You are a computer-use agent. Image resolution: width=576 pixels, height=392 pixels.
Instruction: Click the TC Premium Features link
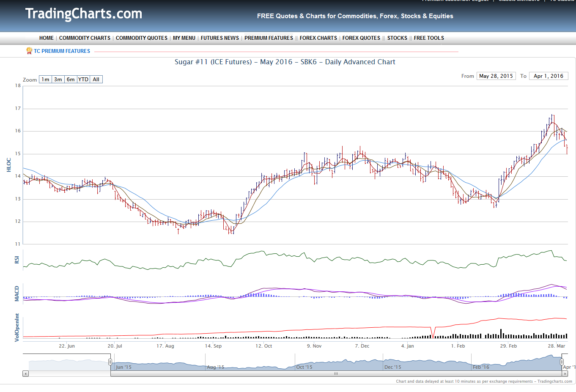(x=62, y=51)
